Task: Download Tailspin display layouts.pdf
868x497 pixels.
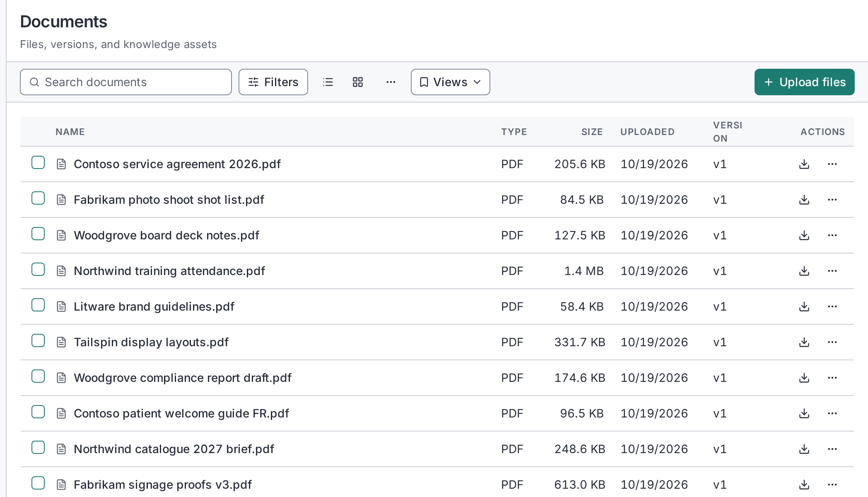Action: point(804,342)
